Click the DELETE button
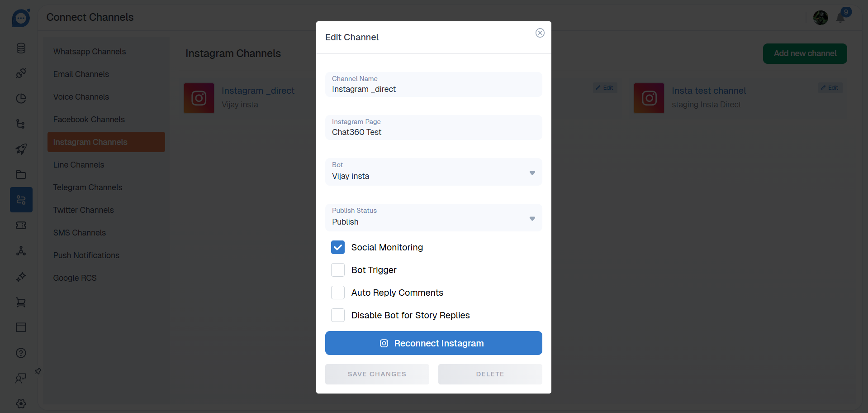 (x=490, y=374)
